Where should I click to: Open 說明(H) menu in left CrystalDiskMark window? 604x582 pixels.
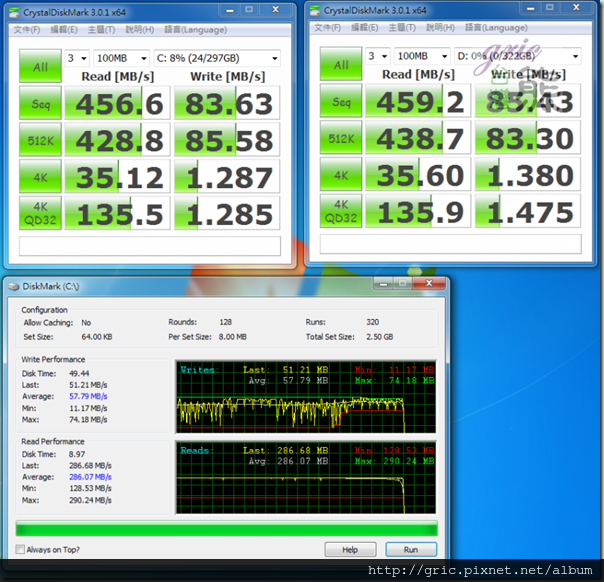tap(139, 30)
